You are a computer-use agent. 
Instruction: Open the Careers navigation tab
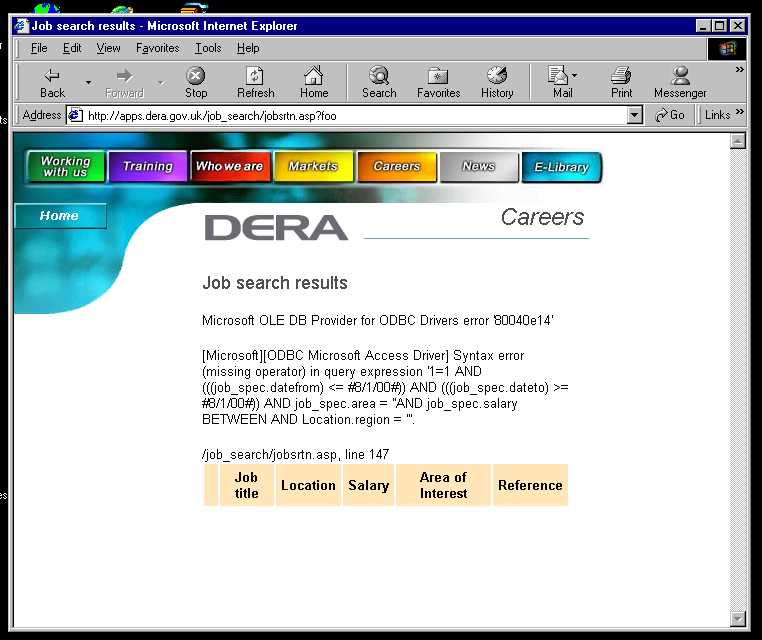tap(397, 167)
